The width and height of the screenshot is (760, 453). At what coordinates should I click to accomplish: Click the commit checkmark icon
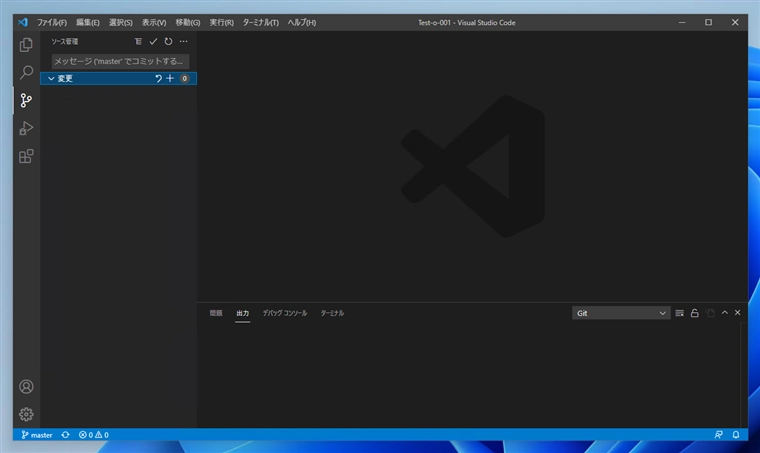(x=153, y=42)
